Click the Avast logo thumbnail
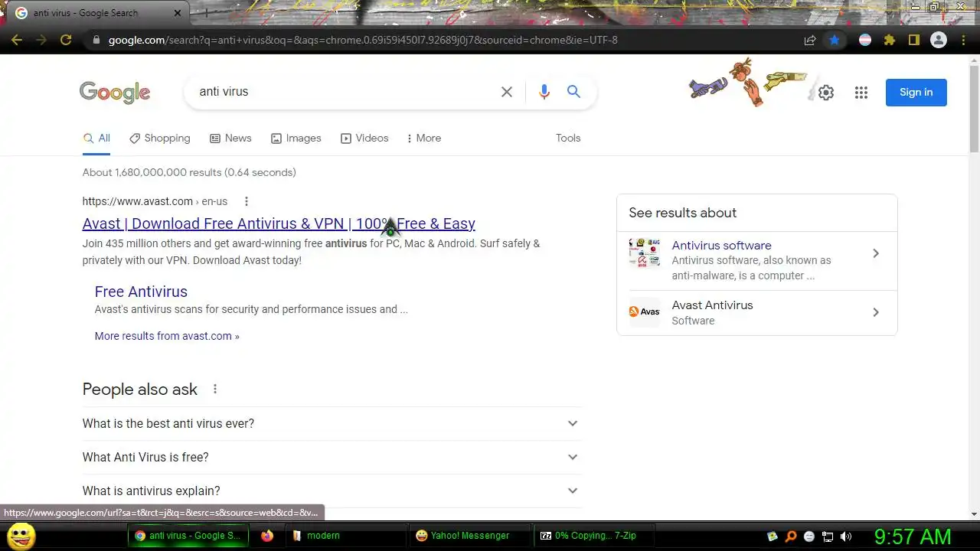Screen dimensions: 980x551 tap(645, 312)
